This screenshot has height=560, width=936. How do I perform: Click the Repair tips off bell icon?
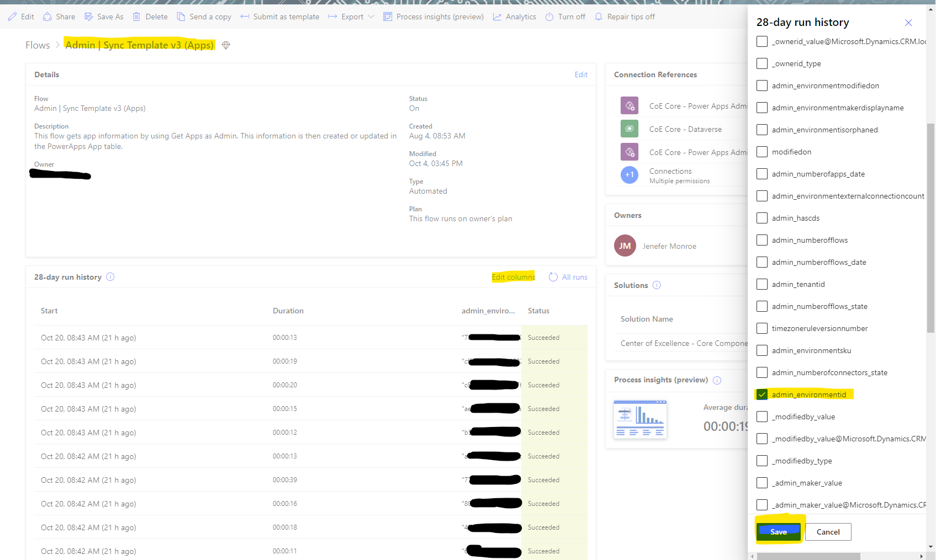pos(599,17)
